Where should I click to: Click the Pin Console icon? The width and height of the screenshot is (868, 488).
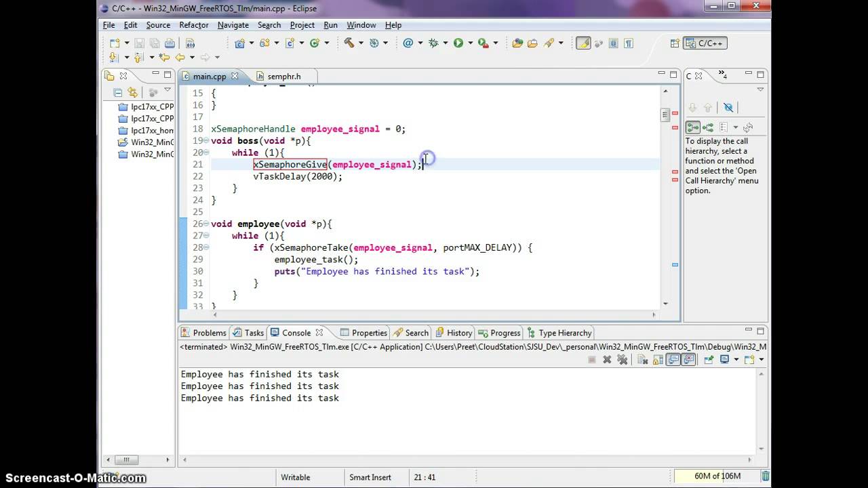pos(709,360)
